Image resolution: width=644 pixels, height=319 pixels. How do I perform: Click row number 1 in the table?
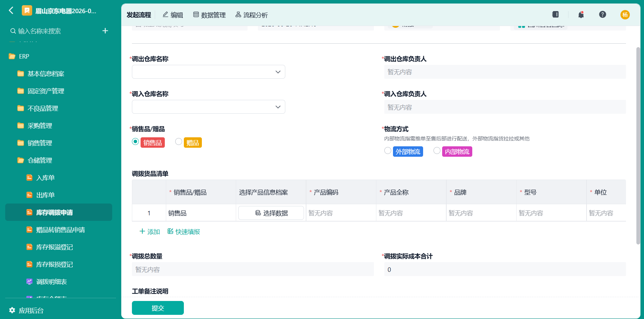click(149, 213)
